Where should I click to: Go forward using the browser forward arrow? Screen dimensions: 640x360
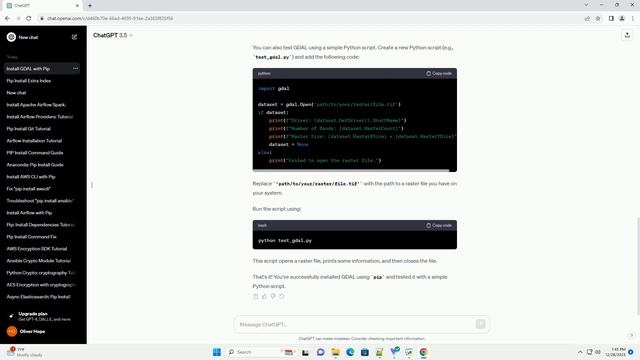click(18, 18)
